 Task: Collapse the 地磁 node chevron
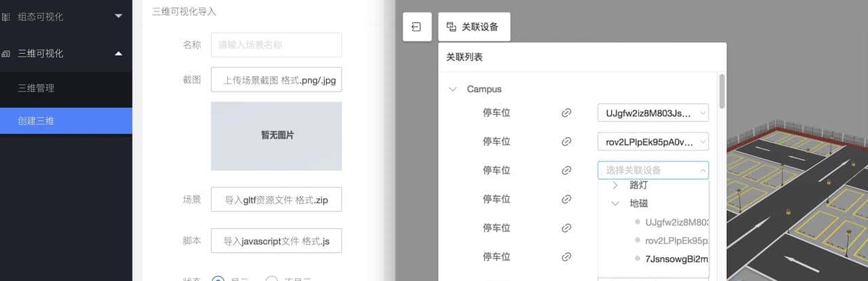pyautogui.click(x=615, y=203)
